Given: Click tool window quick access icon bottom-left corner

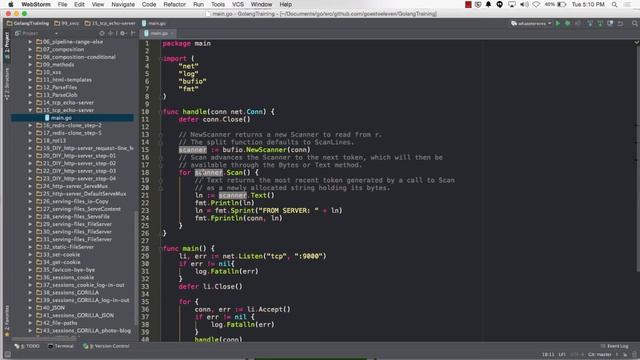Looking at the screenshot, I should [7, 355].
